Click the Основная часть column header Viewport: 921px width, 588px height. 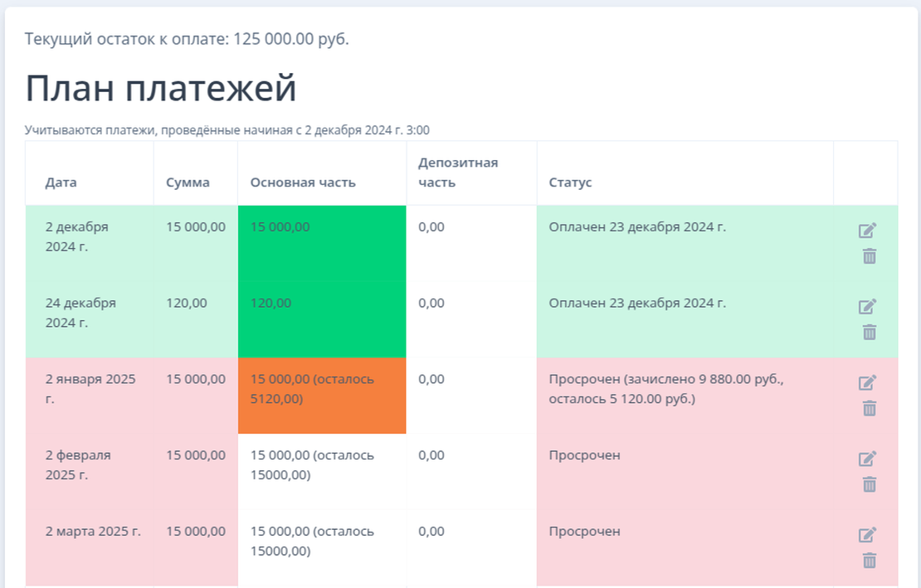(303, 182)
